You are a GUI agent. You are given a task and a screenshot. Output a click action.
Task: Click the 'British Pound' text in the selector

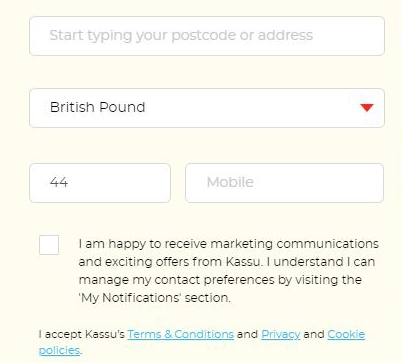(x=97, y=107)
